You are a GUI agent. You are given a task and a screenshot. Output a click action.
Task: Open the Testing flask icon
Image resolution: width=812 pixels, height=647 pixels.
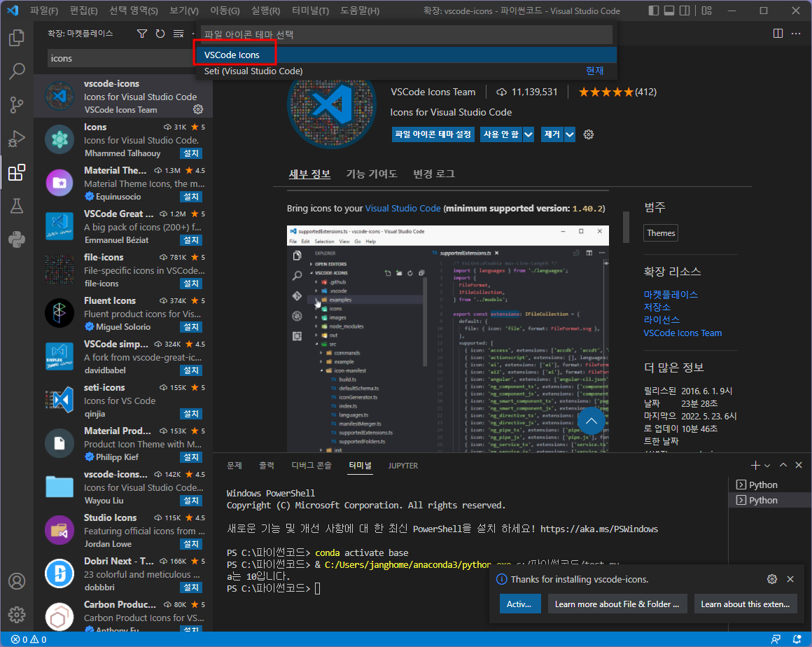[17, 206]
